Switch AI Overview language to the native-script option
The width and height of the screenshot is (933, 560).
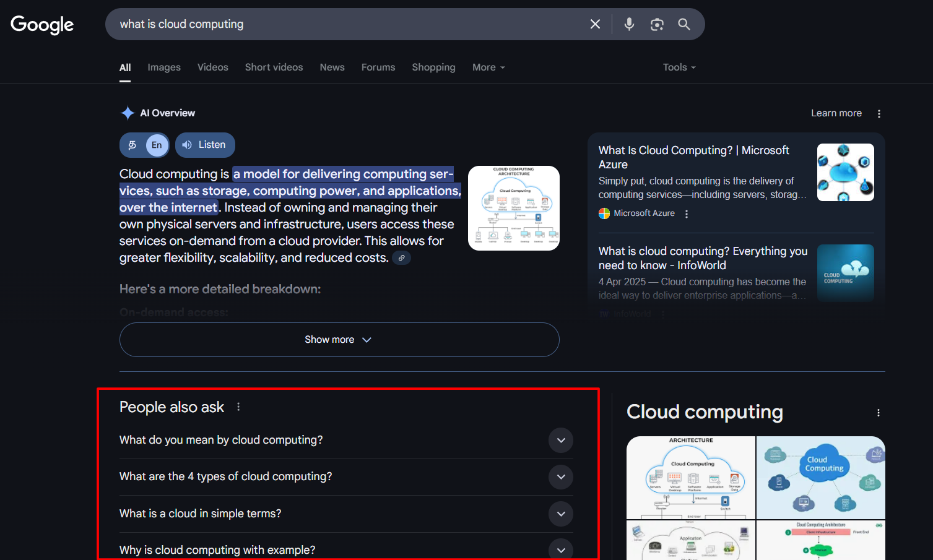click(x=132, y=145)
